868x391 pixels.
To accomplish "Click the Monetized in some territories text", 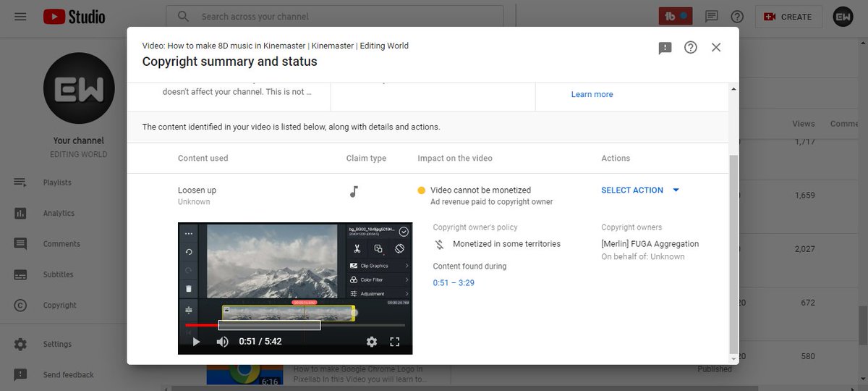I will [506, 244].
